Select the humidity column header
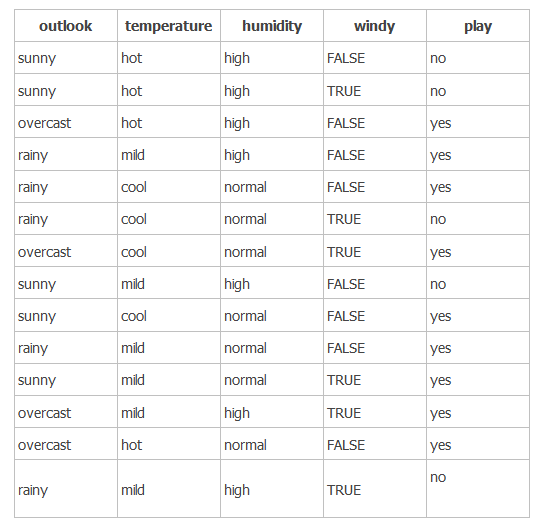 (272, 26)
